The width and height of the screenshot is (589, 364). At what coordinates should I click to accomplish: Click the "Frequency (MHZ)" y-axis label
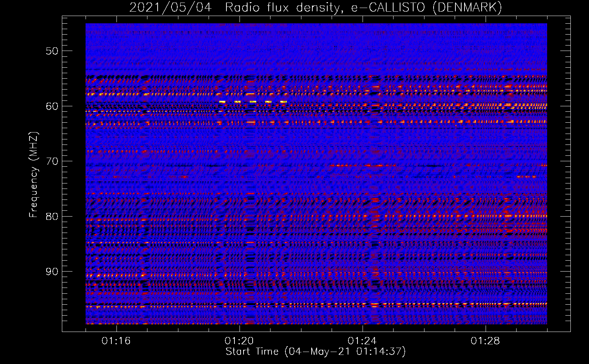33,174
